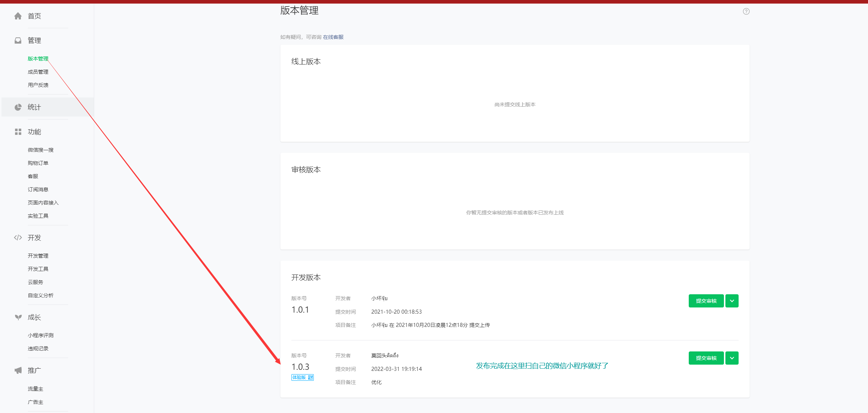Select 版本管理 in sidebar
Viewport: 868px width, 413px height.
click(38, 59)
